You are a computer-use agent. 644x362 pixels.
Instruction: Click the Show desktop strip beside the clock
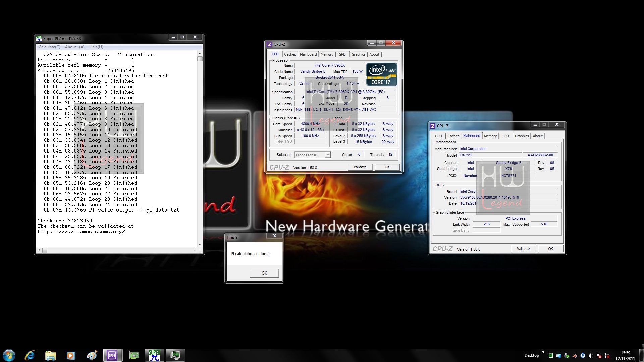pos(641,355)
